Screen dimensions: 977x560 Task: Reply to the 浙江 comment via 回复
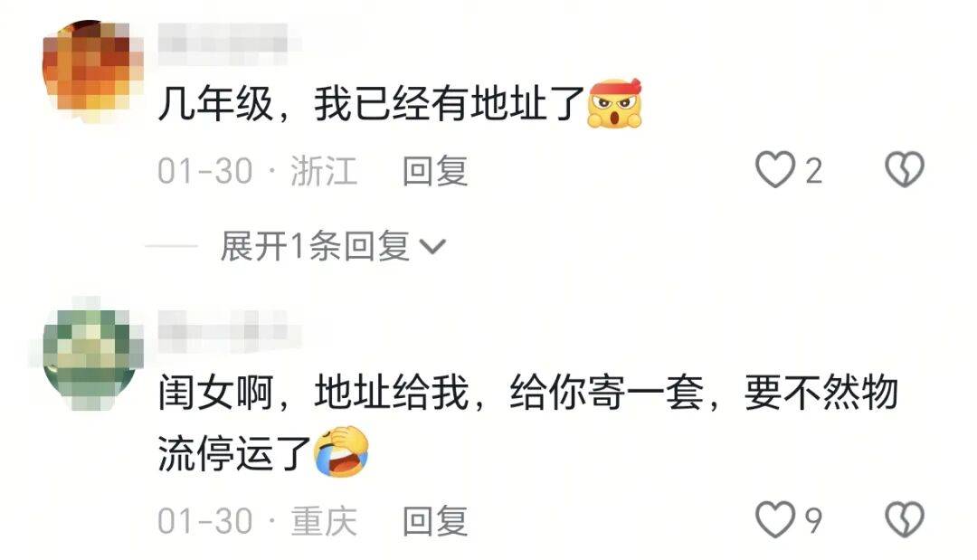tap(435, 171)
